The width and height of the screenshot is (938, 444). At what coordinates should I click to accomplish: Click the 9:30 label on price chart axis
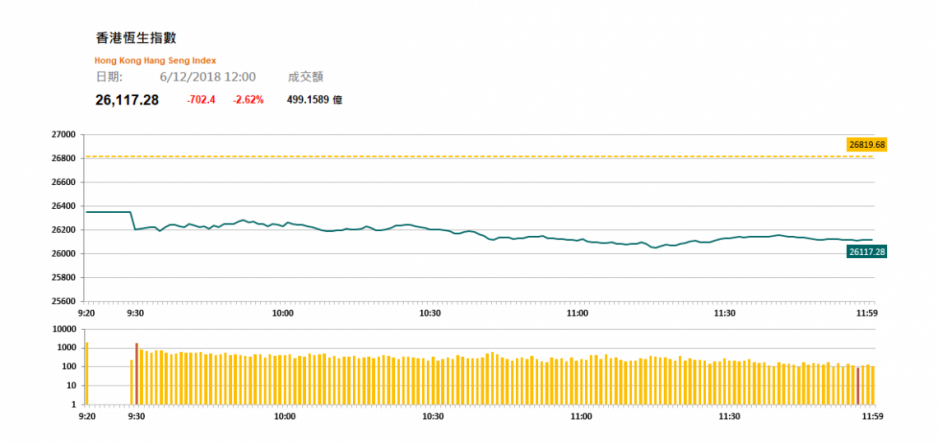(x=136, y=313)
